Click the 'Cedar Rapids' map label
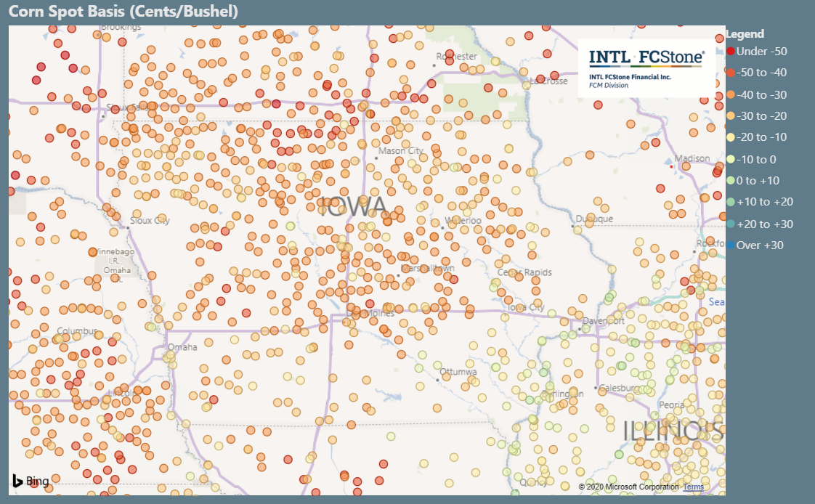This screenshot has width=815, height=504. coord(524,272)
